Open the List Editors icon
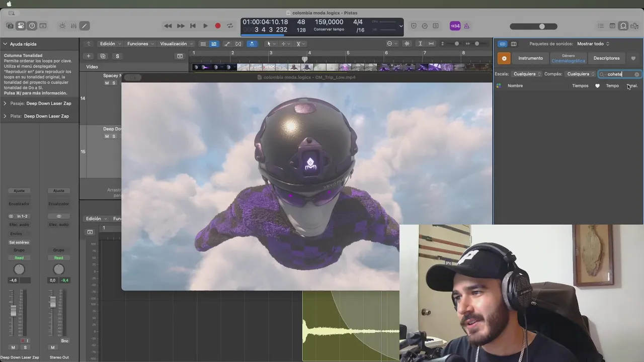 coord(601,26)
